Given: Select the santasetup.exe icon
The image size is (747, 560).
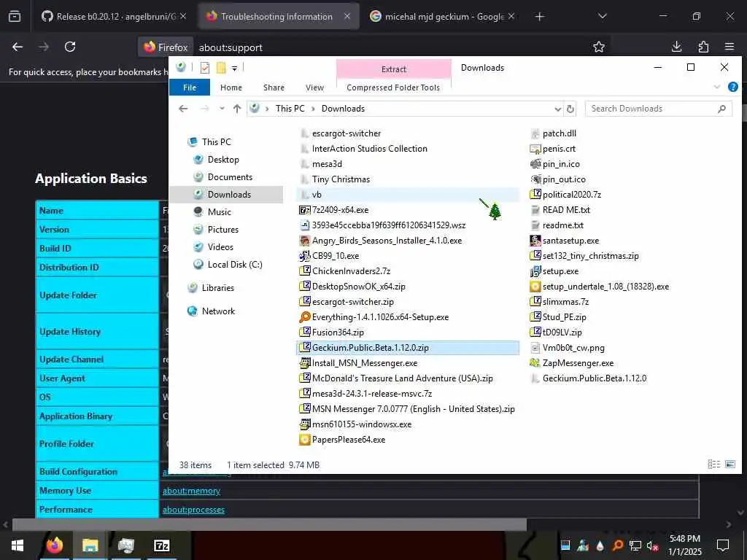Looking at the screenshot, I should pos(535,241).
